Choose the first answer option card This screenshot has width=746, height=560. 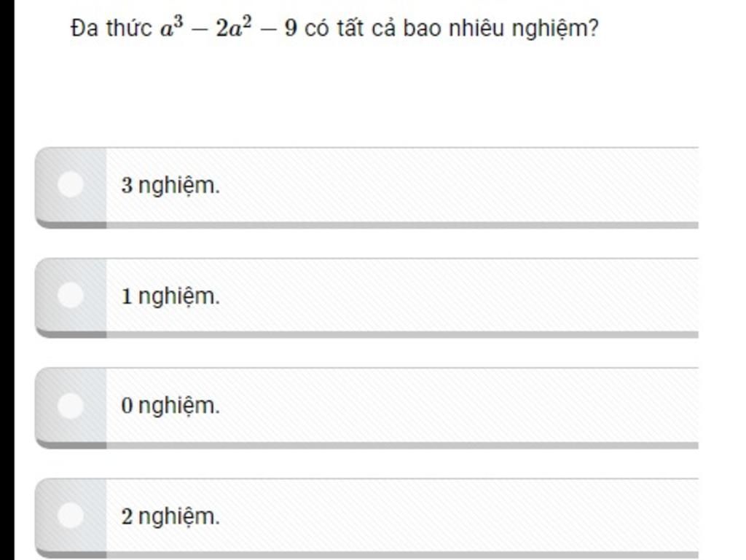point(367,188)
